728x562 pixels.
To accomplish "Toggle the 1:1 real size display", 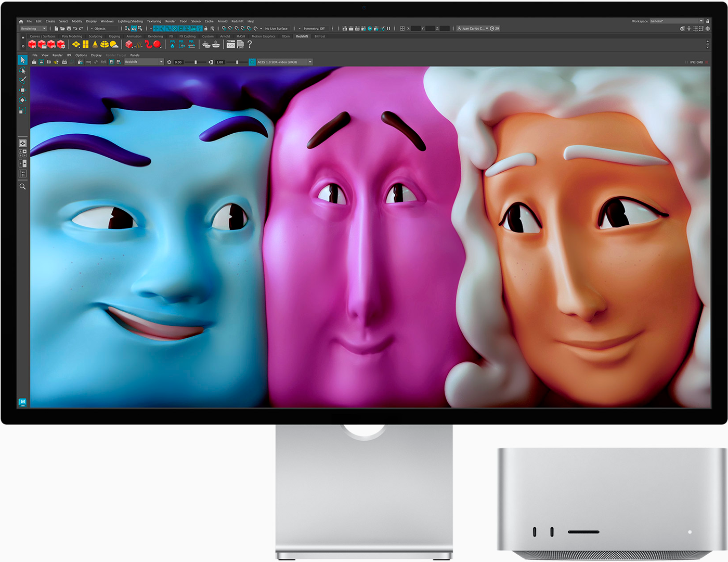I will (x=103, y=62).
